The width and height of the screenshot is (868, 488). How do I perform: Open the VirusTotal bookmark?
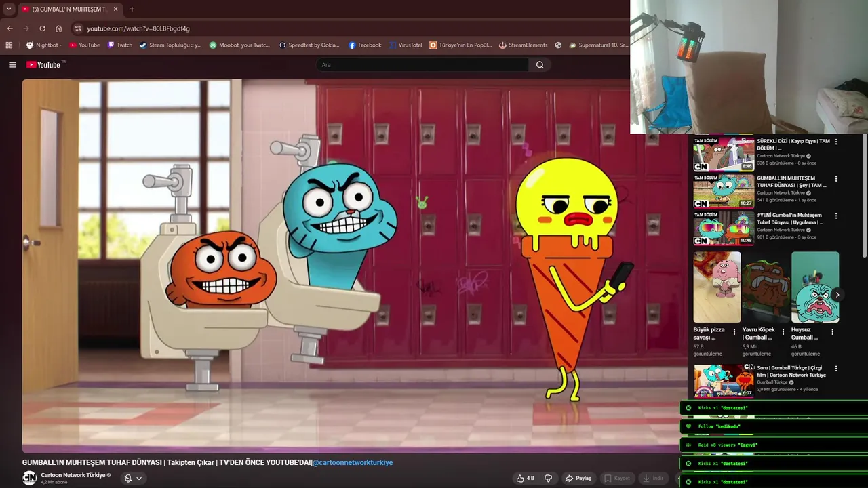(x=405, y=45)
